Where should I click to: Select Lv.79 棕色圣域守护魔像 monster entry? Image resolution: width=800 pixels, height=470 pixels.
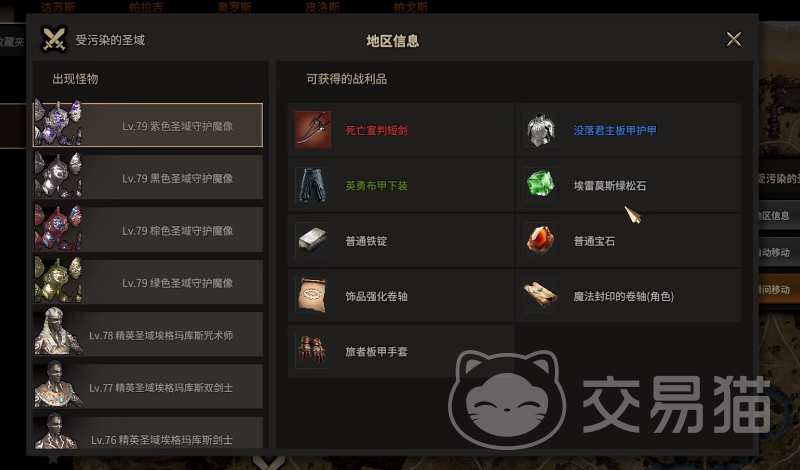(148, 230)
